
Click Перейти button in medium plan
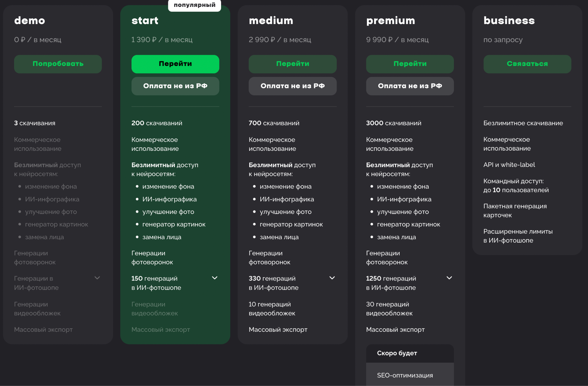pyautogui.click(x=293, y=64)
